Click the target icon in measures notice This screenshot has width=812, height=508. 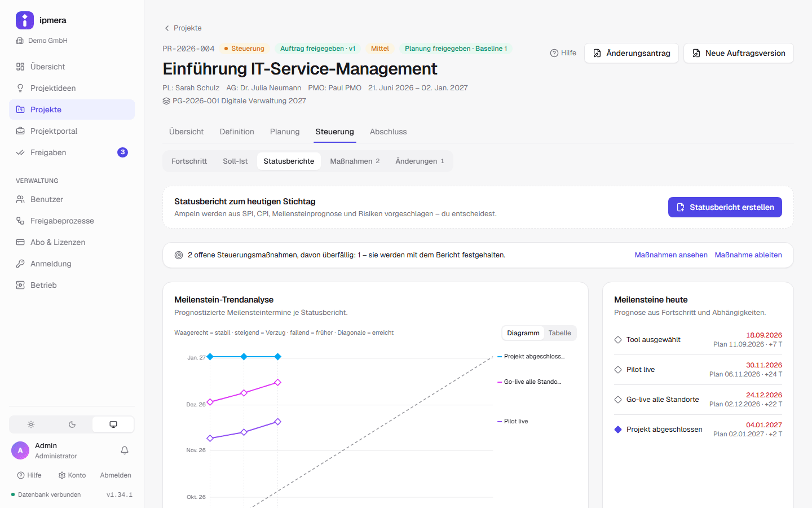[179, 255]
